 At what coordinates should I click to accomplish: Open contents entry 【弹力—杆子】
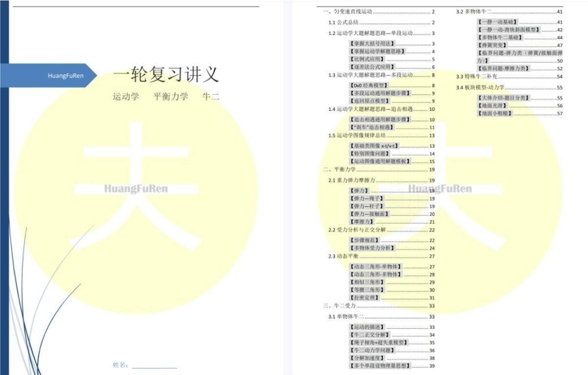coord(392,207)
